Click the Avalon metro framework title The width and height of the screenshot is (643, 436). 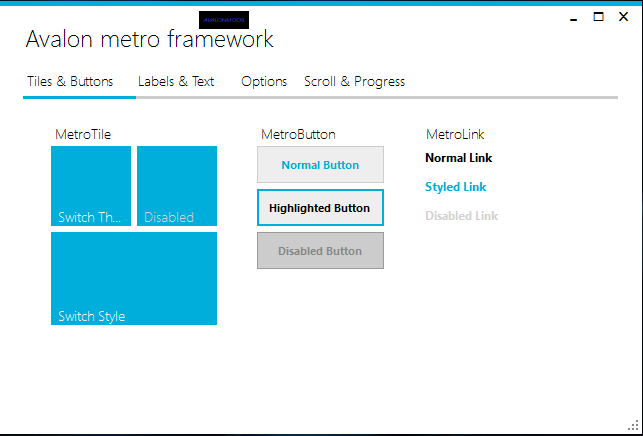click(x=149, y=40)
